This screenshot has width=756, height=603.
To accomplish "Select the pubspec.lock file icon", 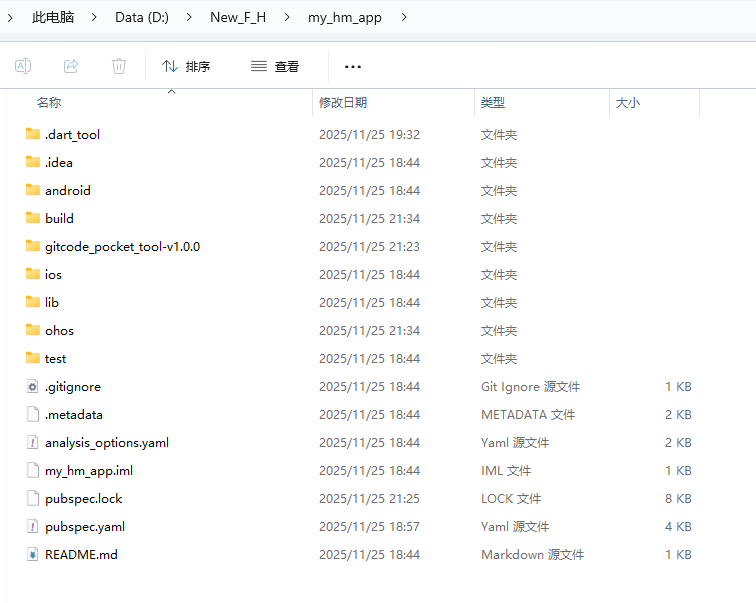I will click(x=32, y=498).
